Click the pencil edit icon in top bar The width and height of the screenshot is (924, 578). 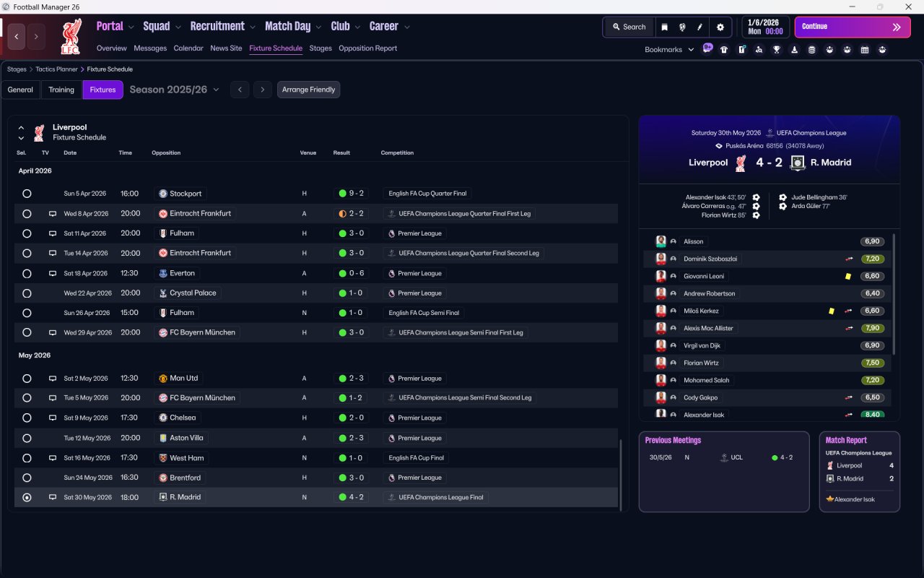tap(699, 27)
